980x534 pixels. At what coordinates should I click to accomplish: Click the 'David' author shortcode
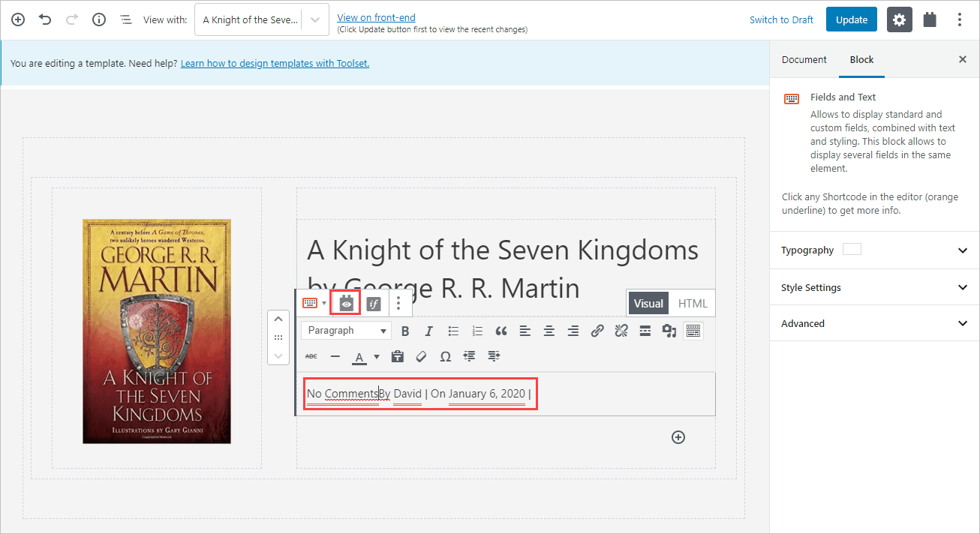tap(407, 394)
